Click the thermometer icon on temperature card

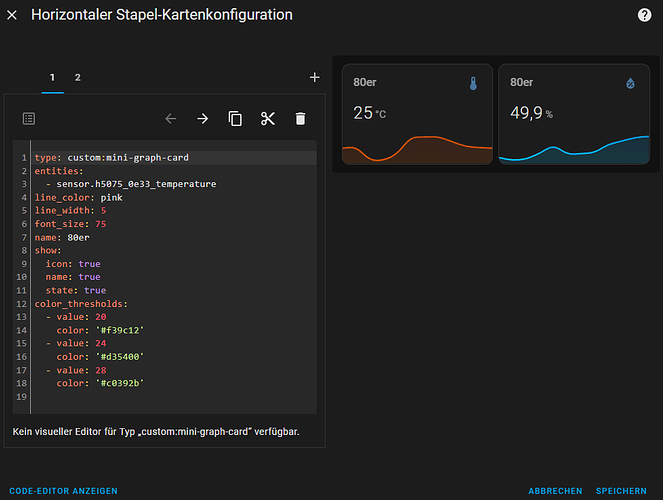pos(473,85)
